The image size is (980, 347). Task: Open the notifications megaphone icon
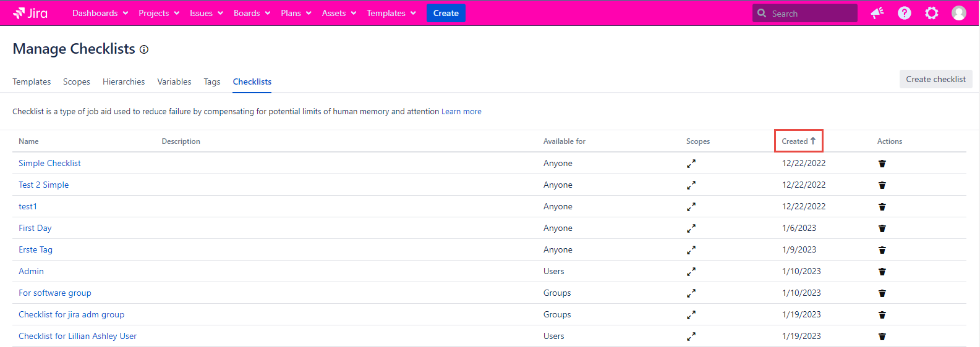point(877,13)
